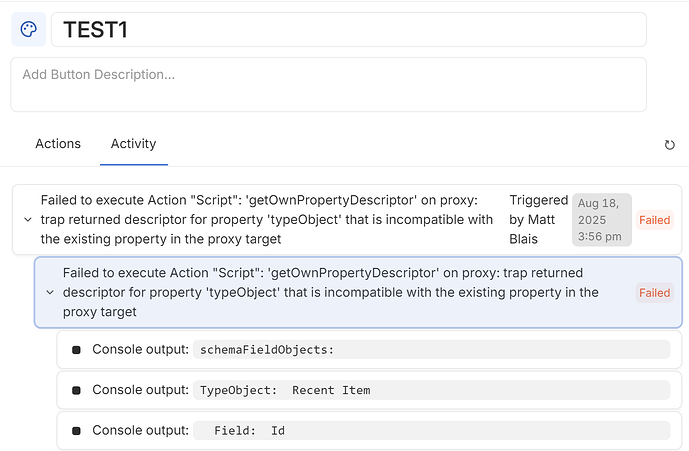
Task: Click the Aug 18, 2025 timestamp badge
Action: pyautogui.click(x=601, y=219)
